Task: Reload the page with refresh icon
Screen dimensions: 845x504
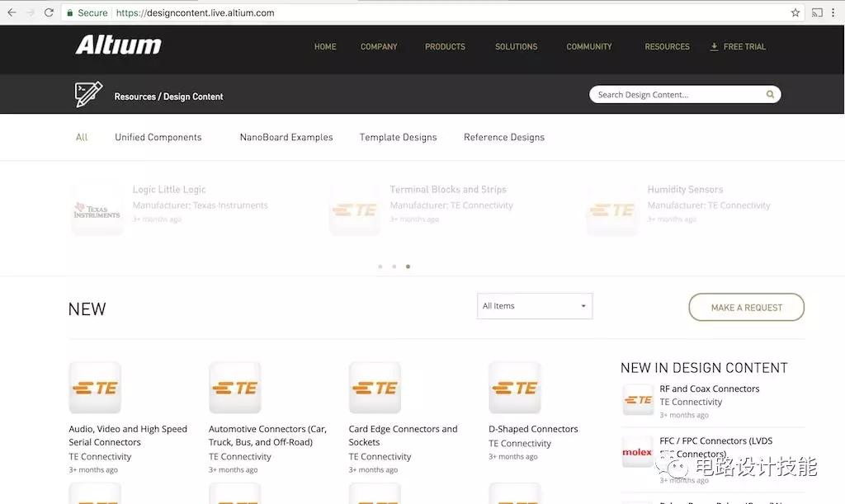Action: coord(49,12)
